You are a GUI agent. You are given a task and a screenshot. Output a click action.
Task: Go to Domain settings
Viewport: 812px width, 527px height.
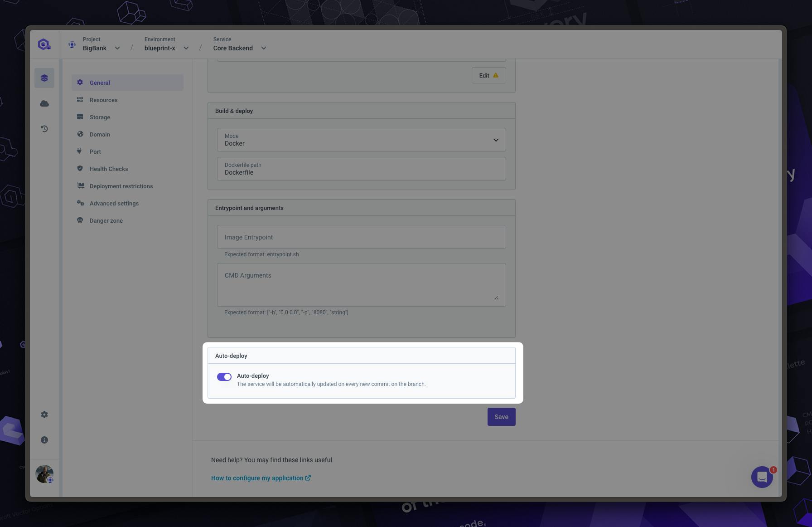(127, 134)
